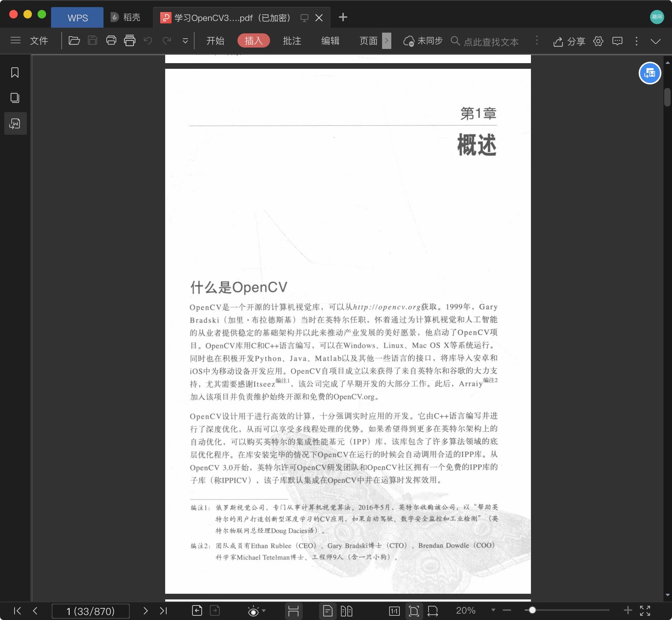Click the redo arrow
Viewport: 672px width, 620px height.
[167, 41]
